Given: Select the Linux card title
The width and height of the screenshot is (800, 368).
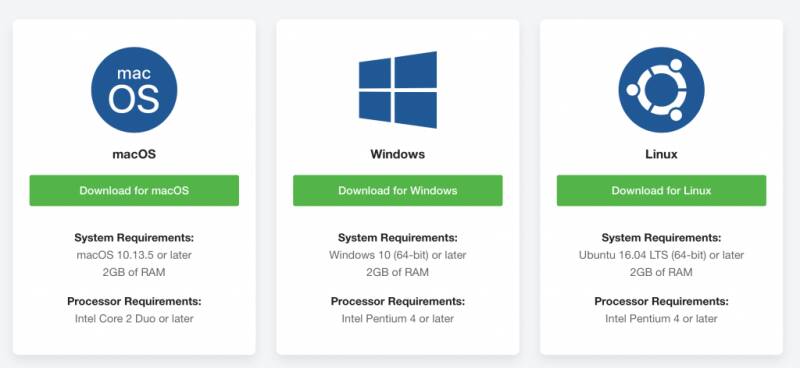Looking at the screenshot, I should click(661, 154).
